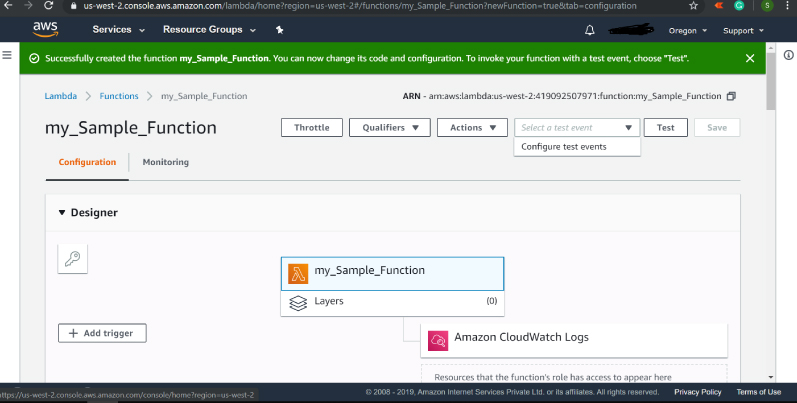Go to Lambda breadcrumb link
The width and height of the screenshot is (797, 403).
60,96
